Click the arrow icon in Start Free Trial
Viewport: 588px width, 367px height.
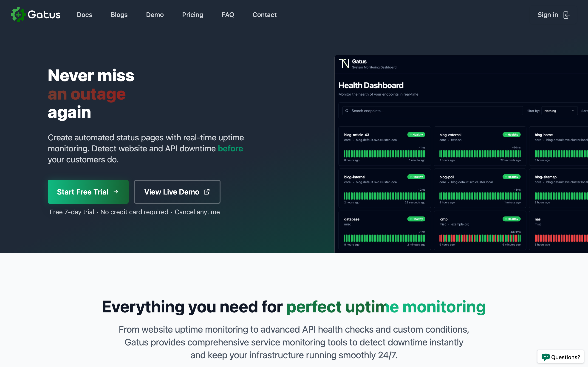point(116,192)
